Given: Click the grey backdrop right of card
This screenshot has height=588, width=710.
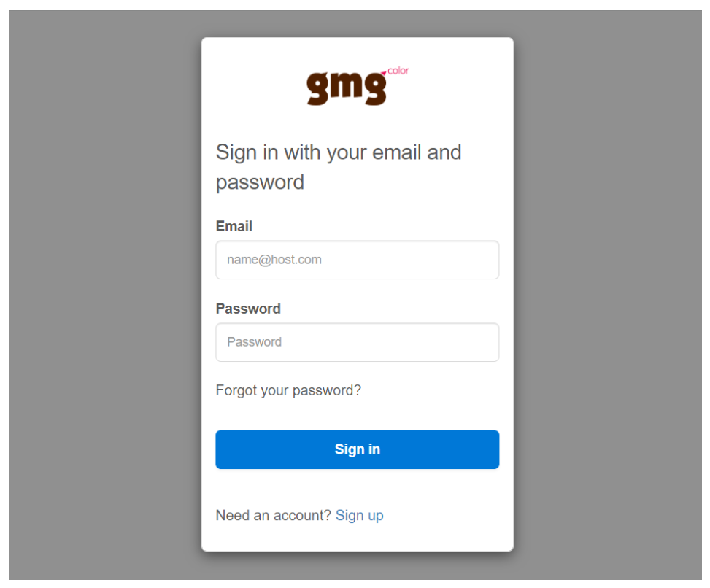Looking at the screenshot, I should 607,294.
